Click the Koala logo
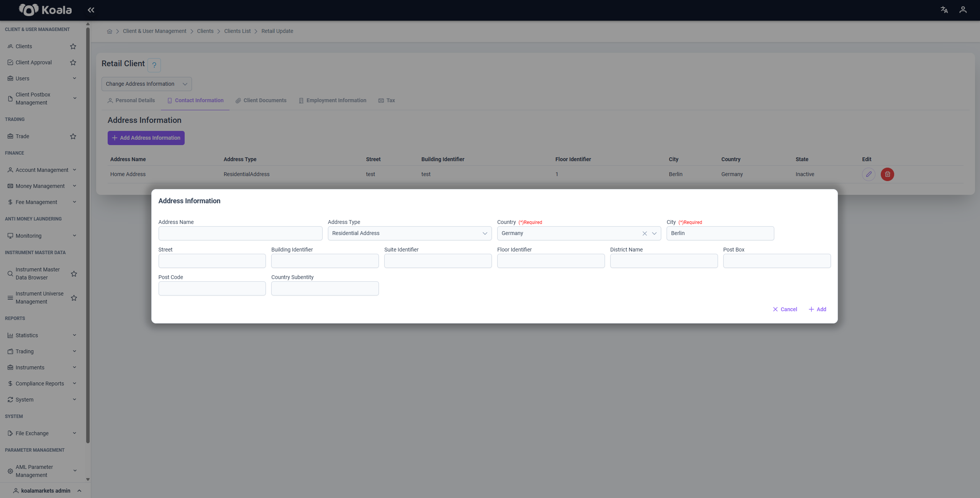Viewport: 980px width, 498px height. pos(45,10)
